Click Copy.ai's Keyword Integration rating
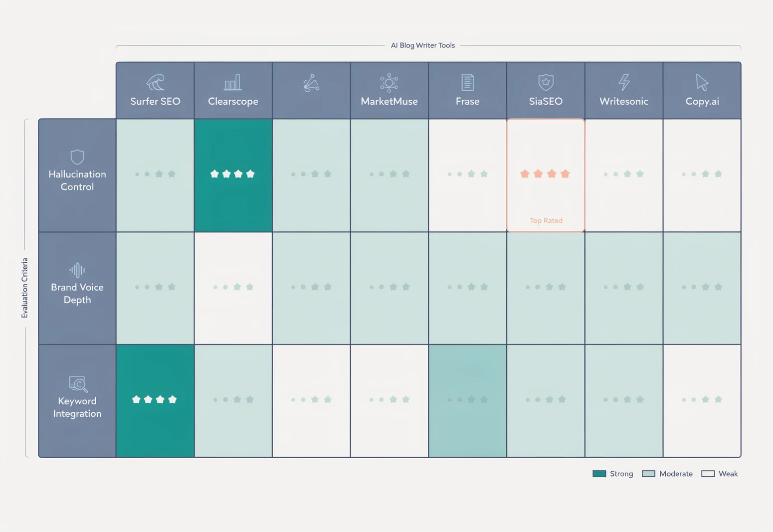This screenshot has width=773, height=532. [x=702, y=399]
